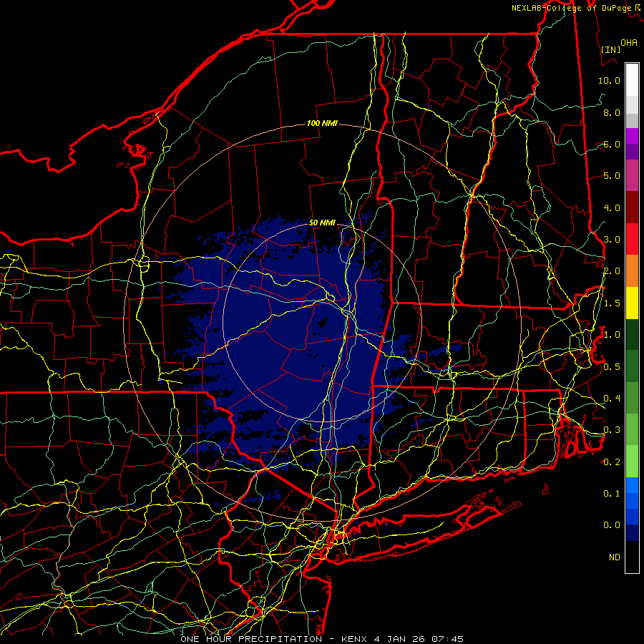Click the 8.0 legend value

(612, 112)
